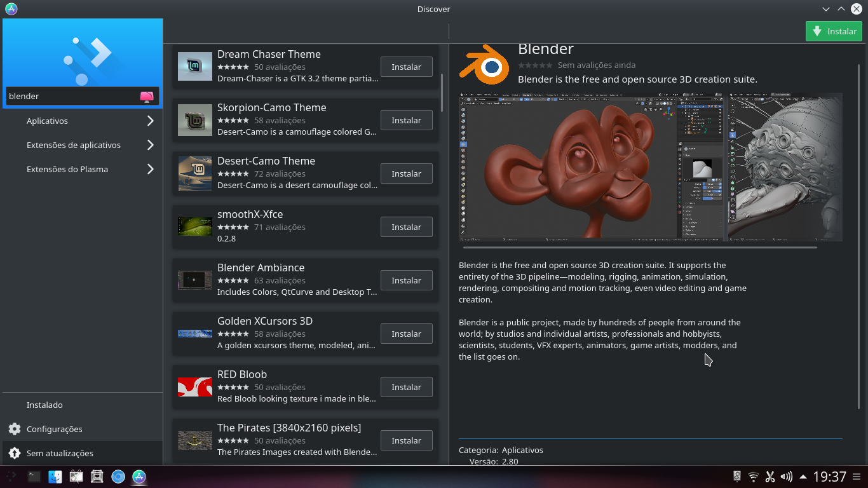Open the paint canvas app in taskbar

click(76, 477)
